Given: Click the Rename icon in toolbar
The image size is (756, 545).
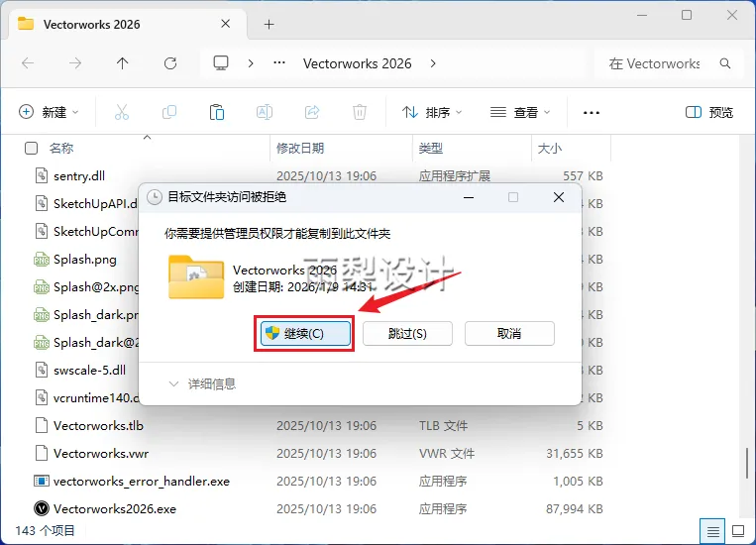Looking at the screenshot, I should (265, 112).
